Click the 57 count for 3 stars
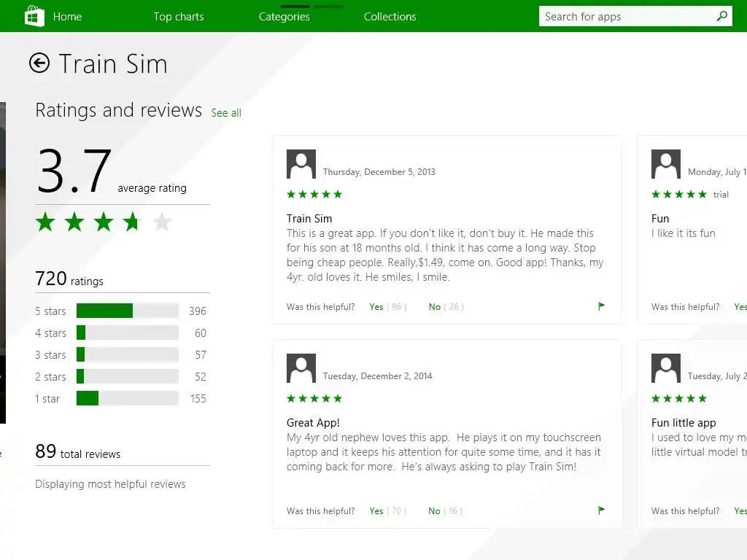 pos(201,355)
